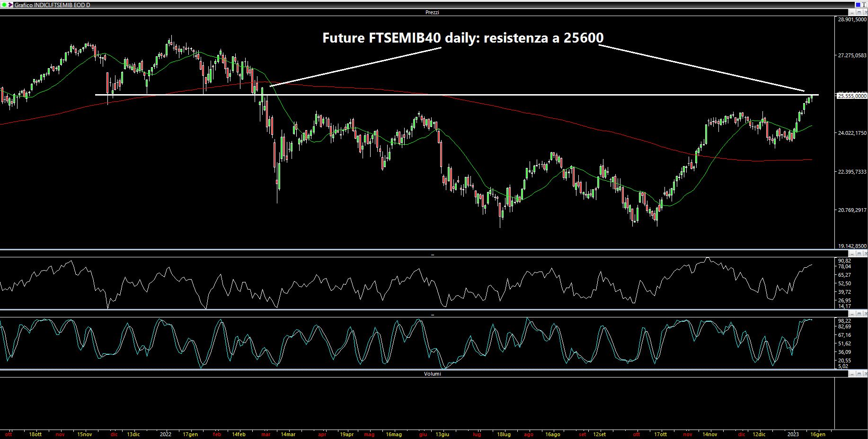This screenshot has height=439, width=868.
Task: Click the 14mar date label
Action: click(288, 434)
